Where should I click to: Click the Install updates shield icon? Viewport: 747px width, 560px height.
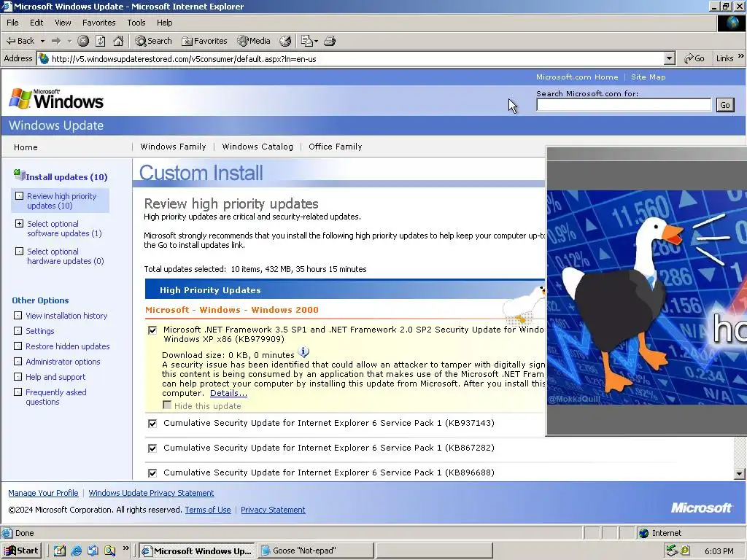[19, 175]
